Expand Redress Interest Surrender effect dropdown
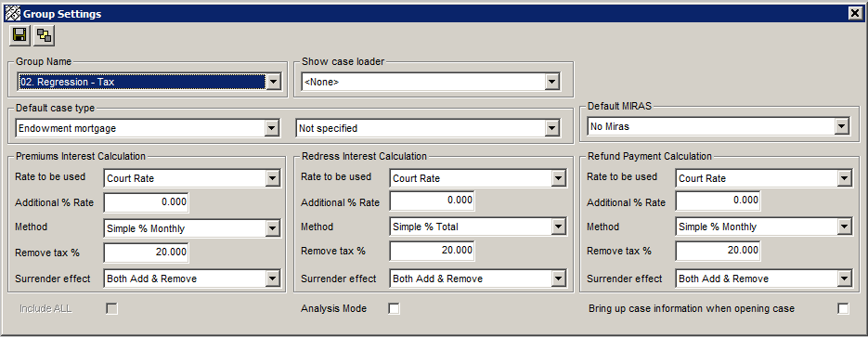 pos(559,279)
